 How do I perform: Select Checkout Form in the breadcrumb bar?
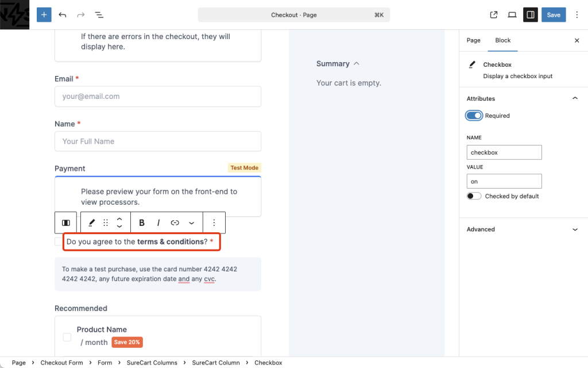[61, 363]
